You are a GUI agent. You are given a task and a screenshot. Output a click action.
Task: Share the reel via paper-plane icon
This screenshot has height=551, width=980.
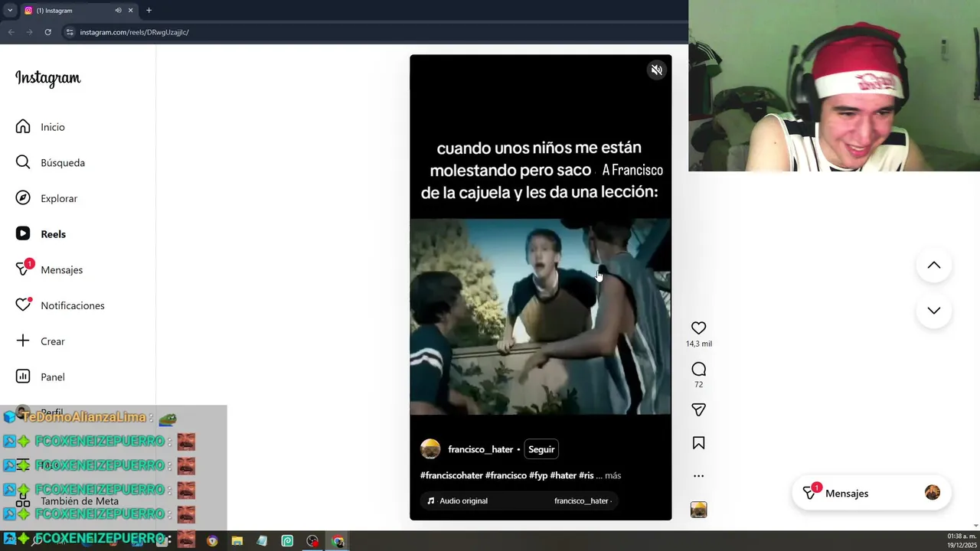(x=698, y=409)
